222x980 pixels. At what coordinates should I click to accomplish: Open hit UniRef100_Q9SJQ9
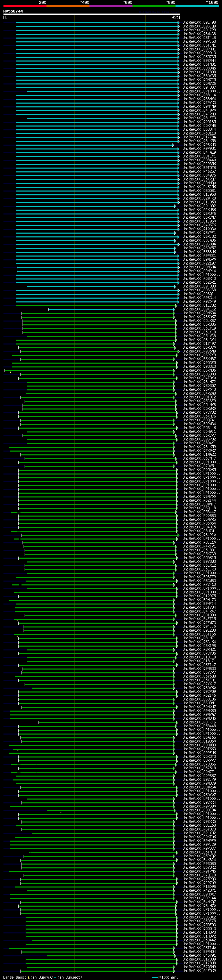pos(199,26)
